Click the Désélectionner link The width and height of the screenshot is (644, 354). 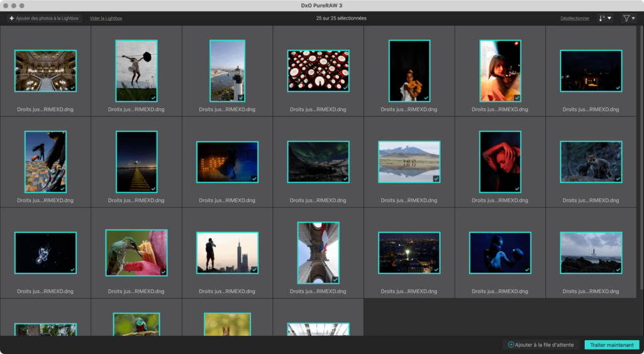click(x=575, y=18)
